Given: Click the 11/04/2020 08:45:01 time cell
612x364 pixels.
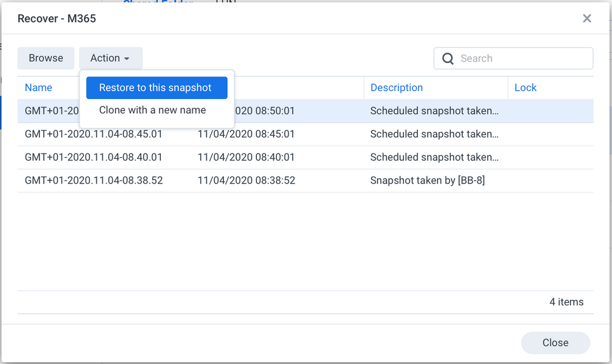Looking at the screenshot, I should [x=246, y=134].
